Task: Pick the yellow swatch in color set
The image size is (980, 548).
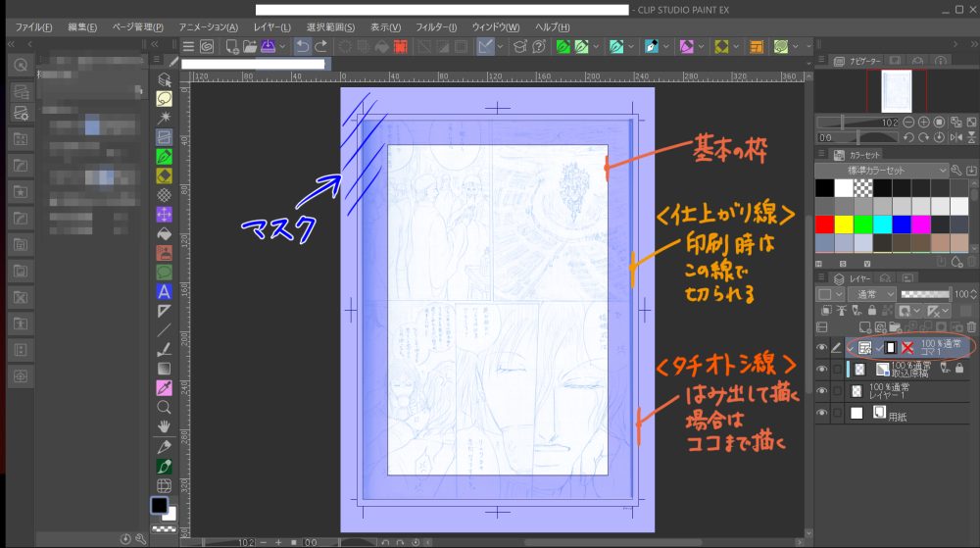Action: 844,224
